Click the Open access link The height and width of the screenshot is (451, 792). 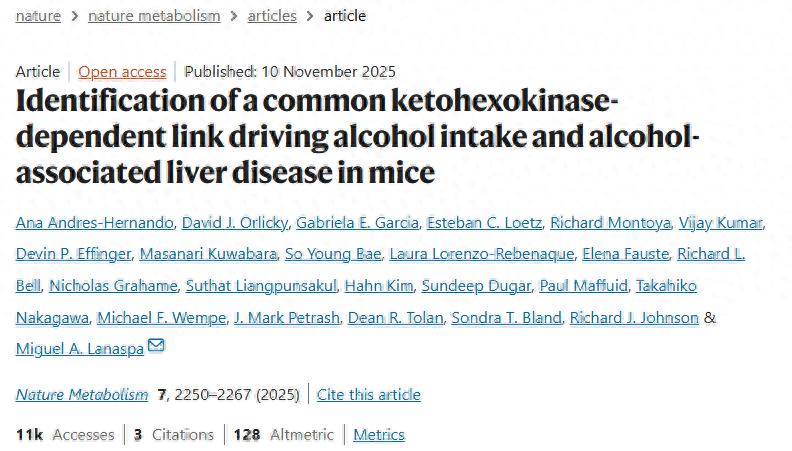(122, 71)
